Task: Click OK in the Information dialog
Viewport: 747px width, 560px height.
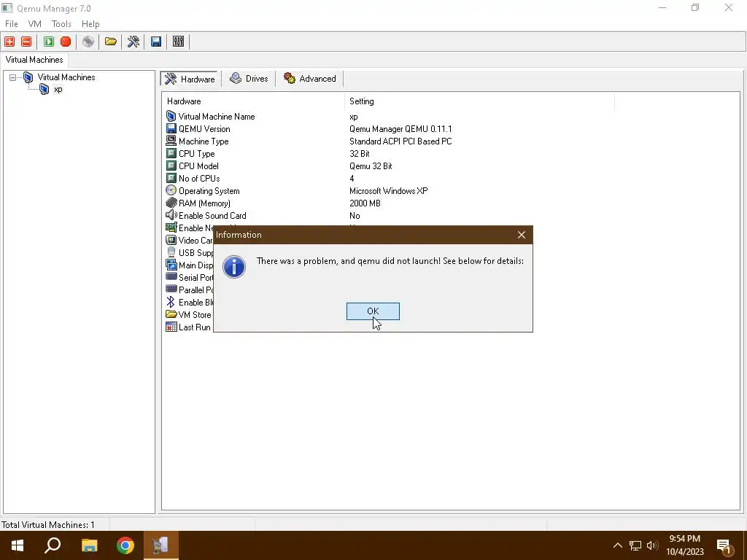Action: pyautogui.click(x=373, y=311)
